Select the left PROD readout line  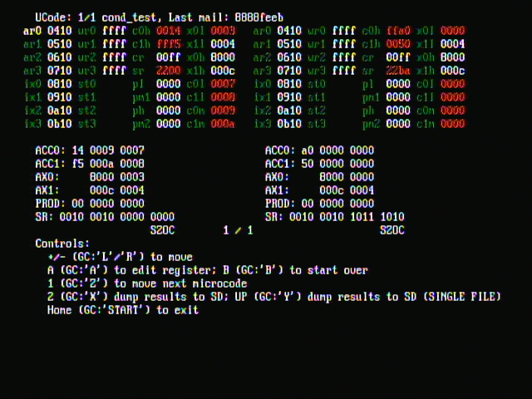click(90, 204)
